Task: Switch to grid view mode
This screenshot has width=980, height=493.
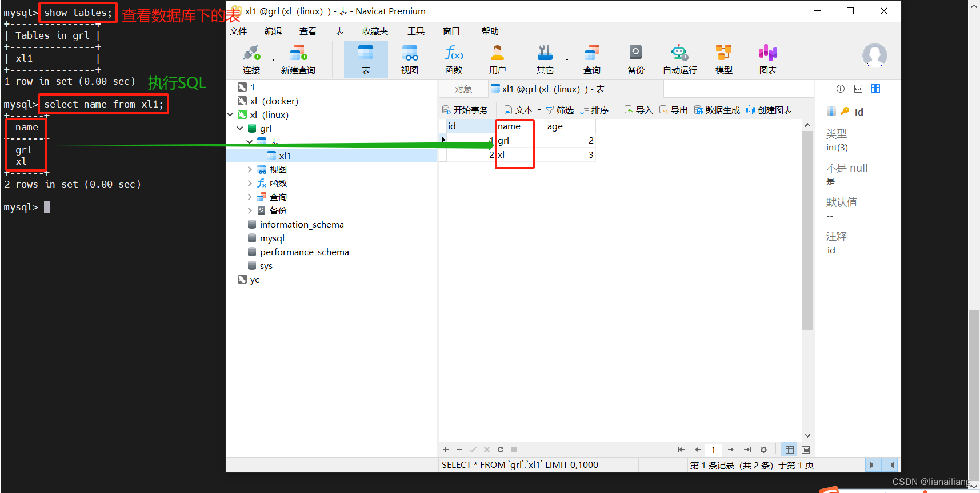Action: pos(789,450)
